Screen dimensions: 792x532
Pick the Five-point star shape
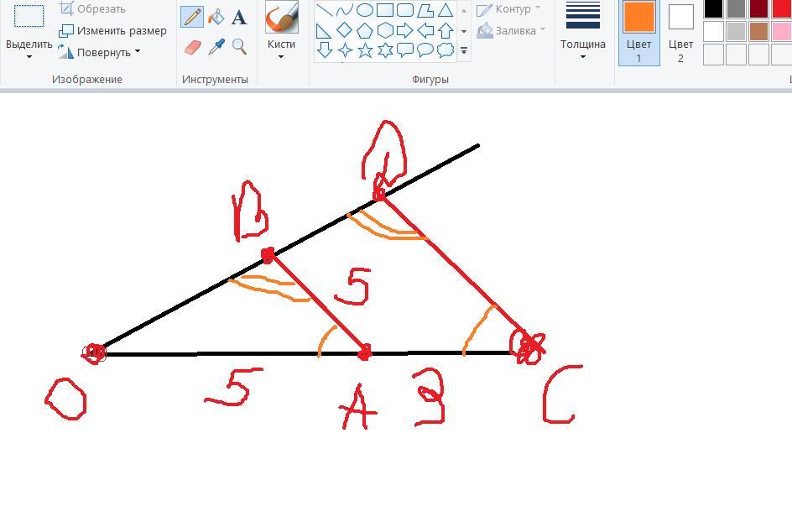pyautogui.click(x=365, y=50)
